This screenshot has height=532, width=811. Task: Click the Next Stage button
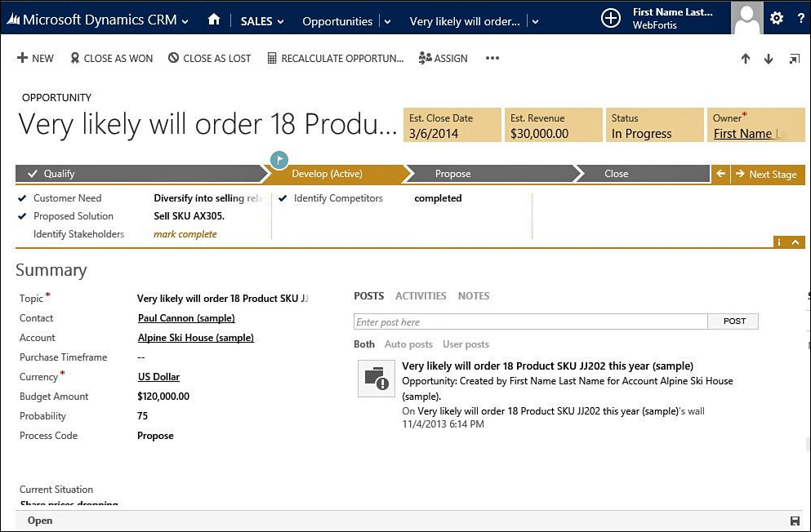click(x=768, y=174)
